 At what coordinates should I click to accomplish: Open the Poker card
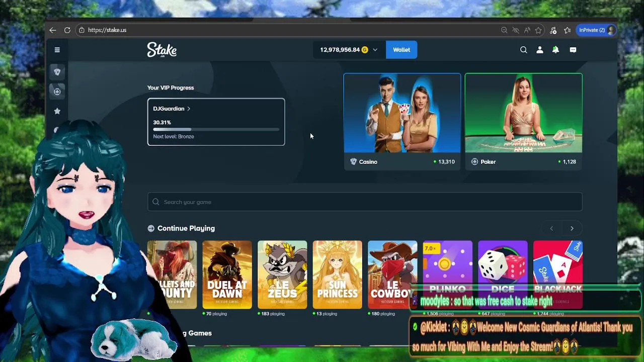(x=524, y=121)
